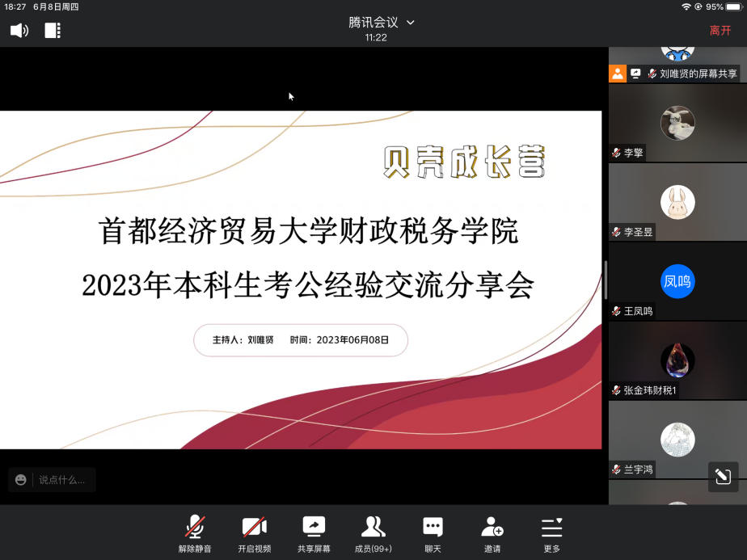747x560 pixels.
Task: Select 李圣昱 participant tile
Action: coord(677,202)
